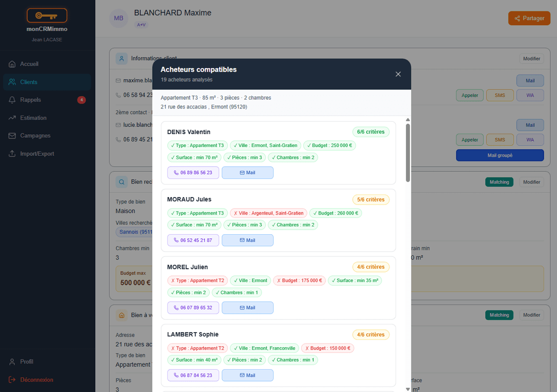Click the MB avatar circle

point(119,18)
